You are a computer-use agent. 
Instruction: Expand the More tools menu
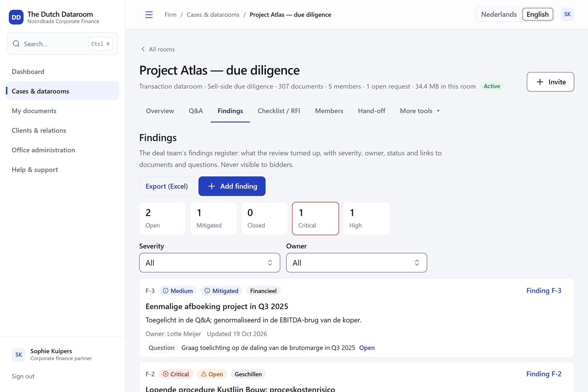pyautogui.click(x=420, y=111)
